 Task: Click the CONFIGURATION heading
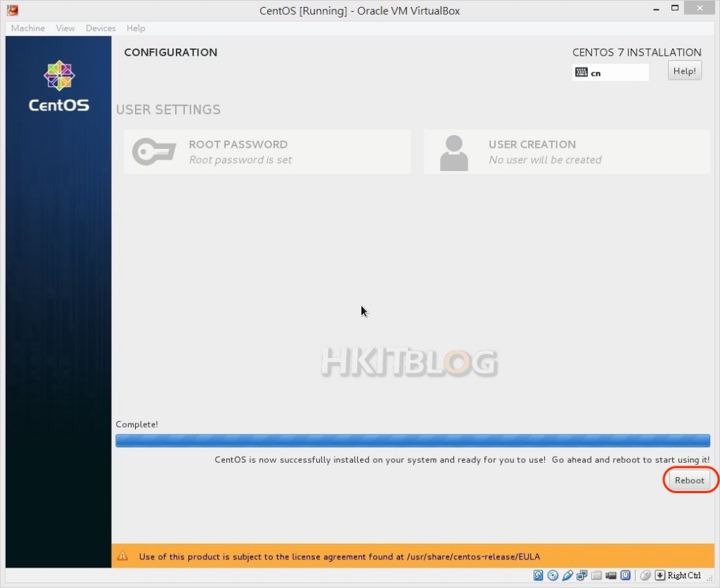(x=171, y=52)
